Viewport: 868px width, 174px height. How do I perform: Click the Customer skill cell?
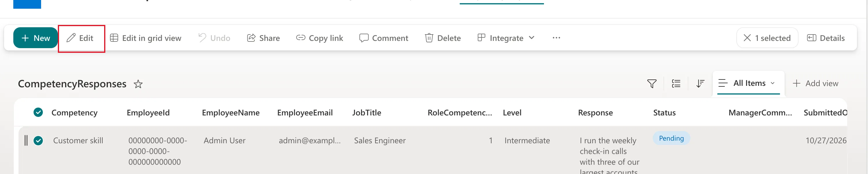(78, 141)
